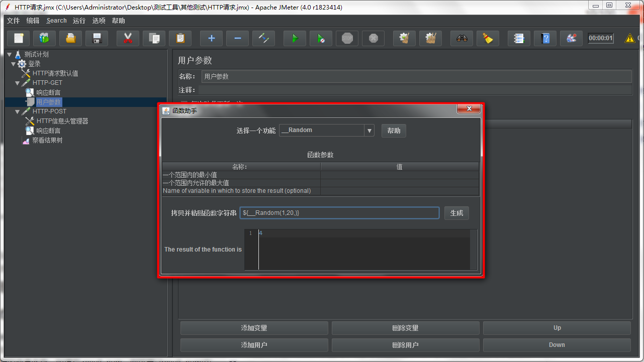644x362 pixels.
Task: Open the 文件 menu
Action: (13, 21)
